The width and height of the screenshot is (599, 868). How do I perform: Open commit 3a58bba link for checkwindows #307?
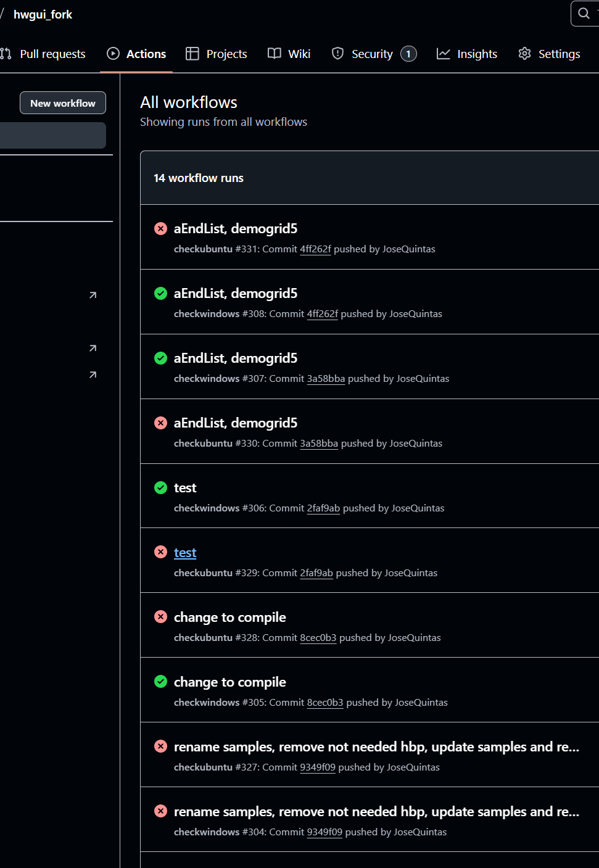click(326, 379)
